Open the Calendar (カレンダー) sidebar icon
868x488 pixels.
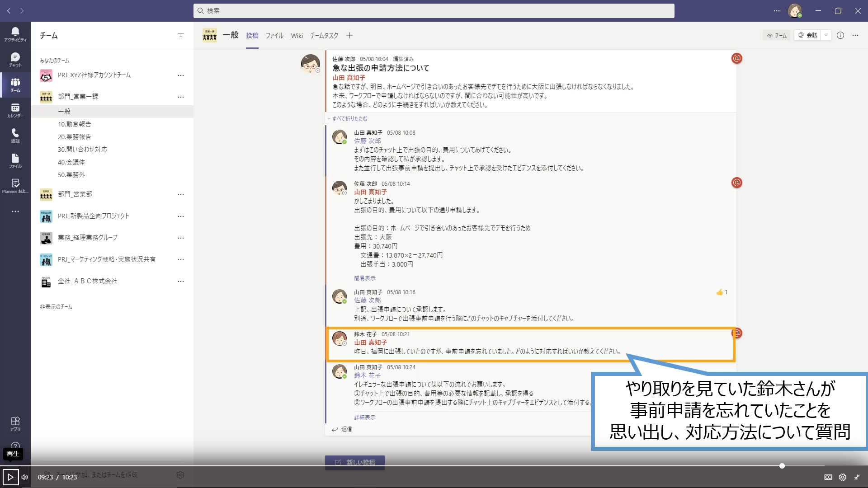(x=15, y=110)
